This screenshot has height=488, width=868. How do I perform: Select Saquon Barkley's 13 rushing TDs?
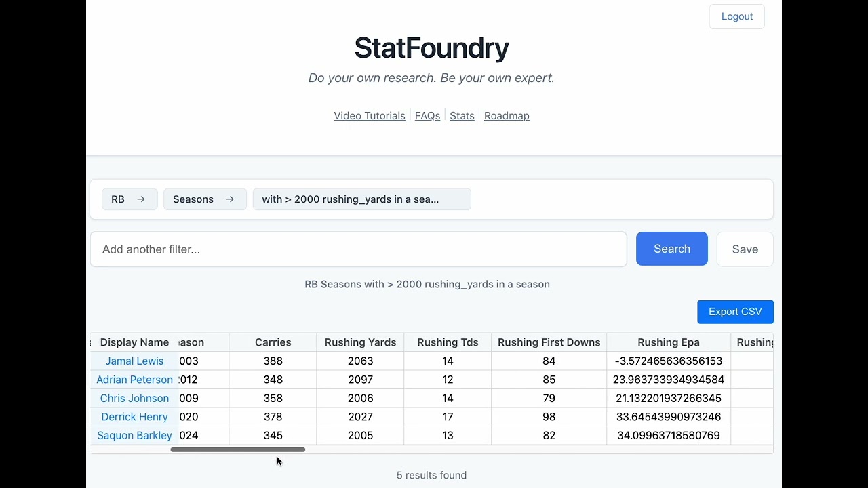coord(448,436)
